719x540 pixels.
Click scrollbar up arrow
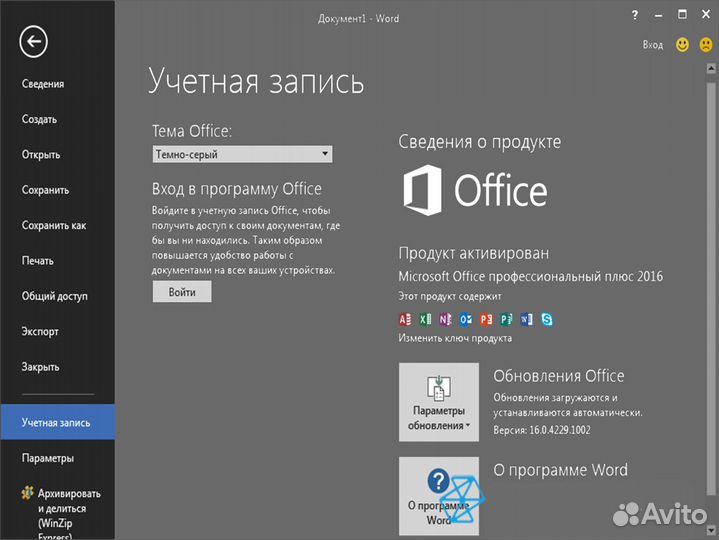[711, 69]
